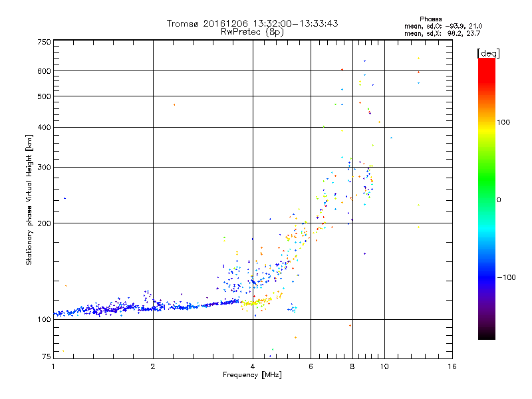Click the isolated blue point near 240 km

coord(65,198)
